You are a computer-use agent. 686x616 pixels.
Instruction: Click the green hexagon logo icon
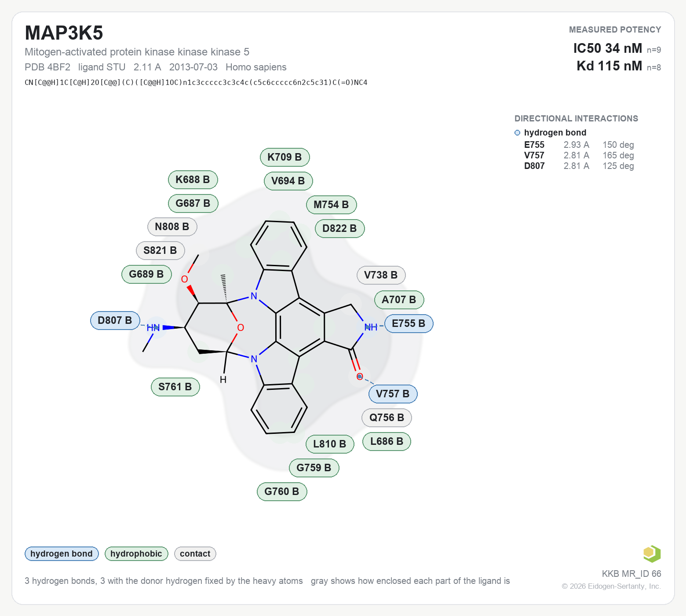[x=652, y=554]
